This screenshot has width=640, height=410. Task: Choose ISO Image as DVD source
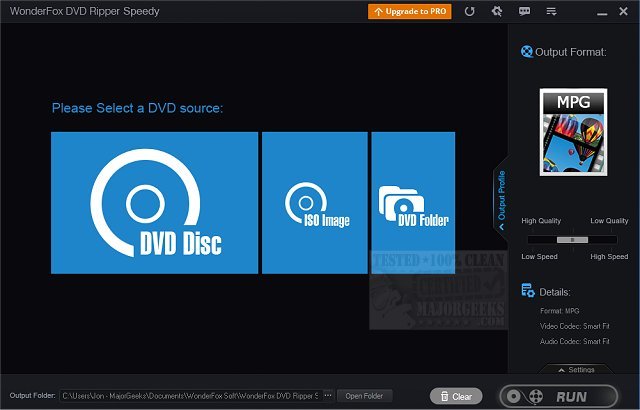[315, 202]
